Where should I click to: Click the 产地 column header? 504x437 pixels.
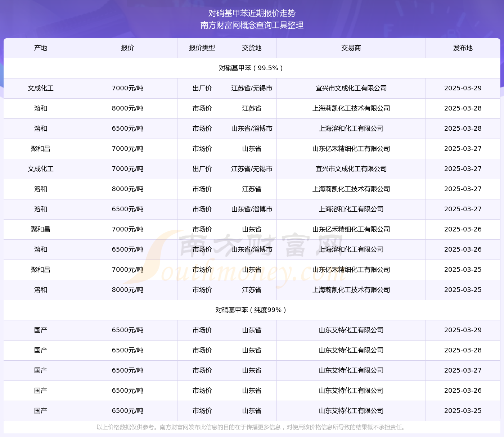click(x=41, y=48)
